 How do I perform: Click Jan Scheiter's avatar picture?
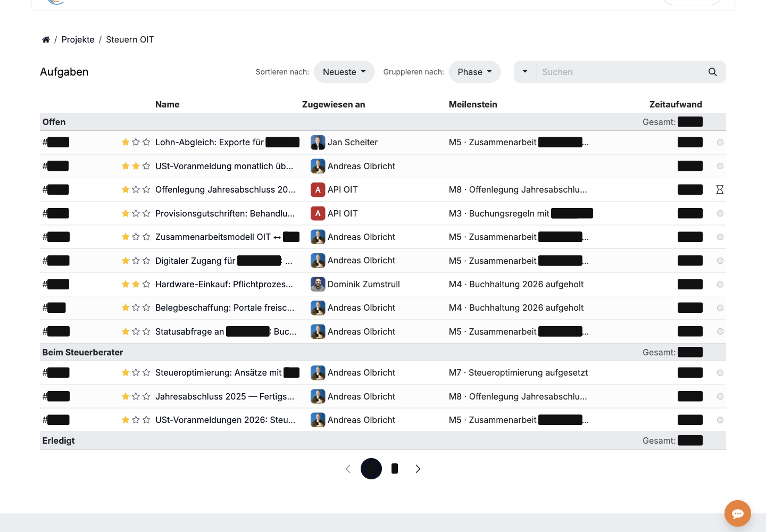318,143
